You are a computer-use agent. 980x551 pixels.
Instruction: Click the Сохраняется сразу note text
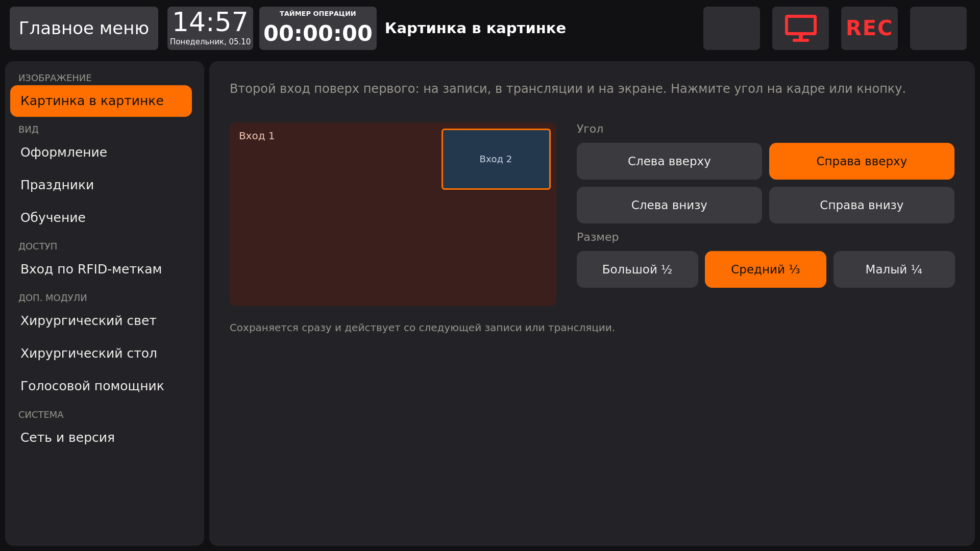click(422, 328)
